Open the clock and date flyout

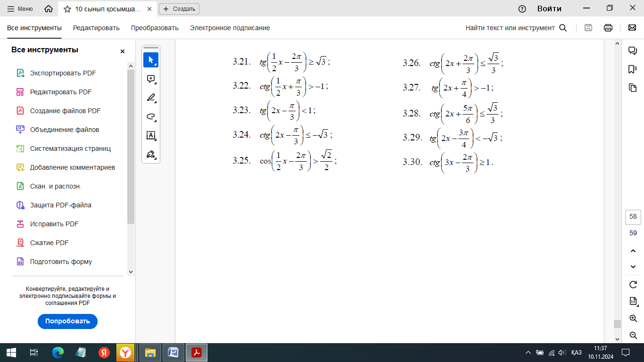coord(601,353)
